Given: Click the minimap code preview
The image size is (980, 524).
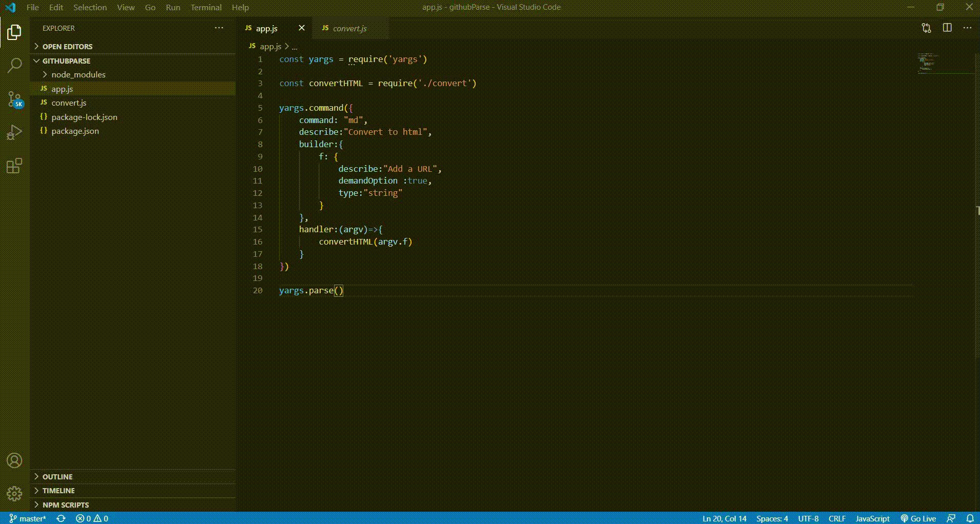Looking at the screenshot, I should (929, 63).
